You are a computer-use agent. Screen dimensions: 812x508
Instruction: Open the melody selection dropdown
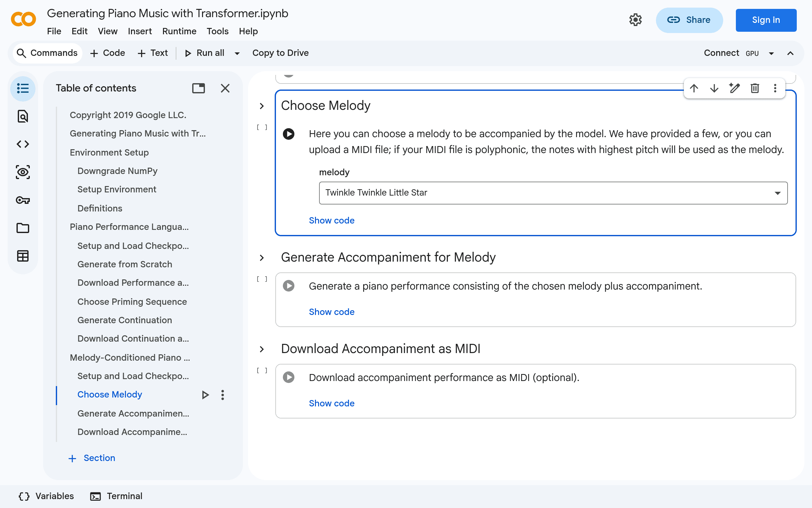point(553,193)
